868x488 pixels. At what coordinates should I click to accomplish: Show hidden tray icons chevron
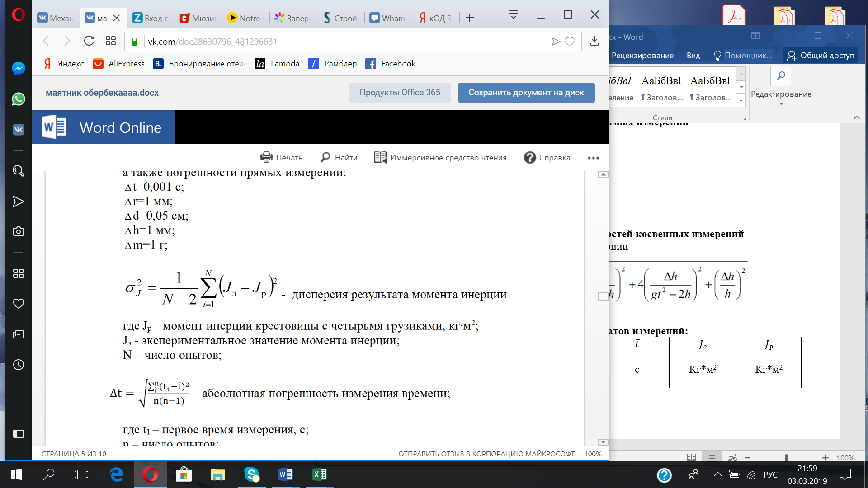point(717,474)
